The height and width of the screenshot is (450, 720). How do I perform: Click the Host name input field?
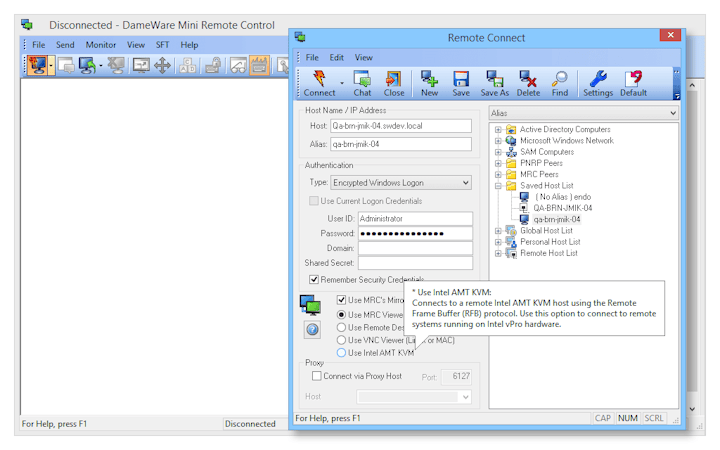coord(400,126)
